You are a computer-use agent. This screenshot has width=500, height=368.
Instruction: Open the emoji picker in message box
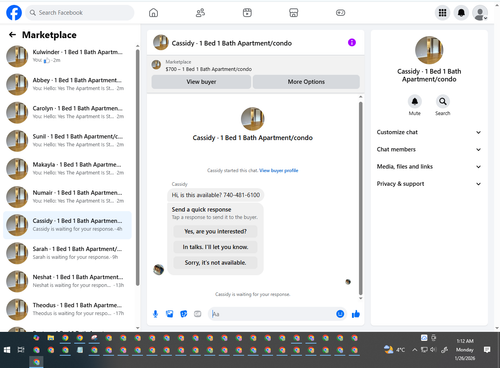[340, 314]
